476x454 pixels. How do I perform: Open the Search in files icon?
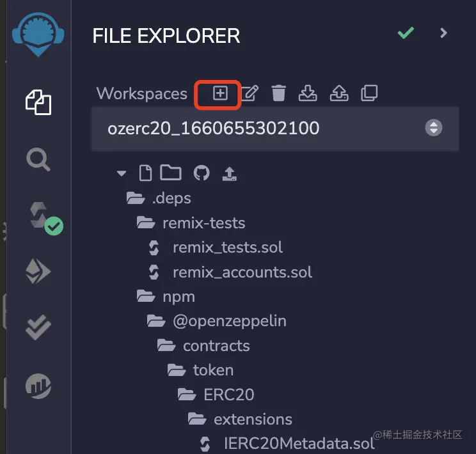(38, 159)
